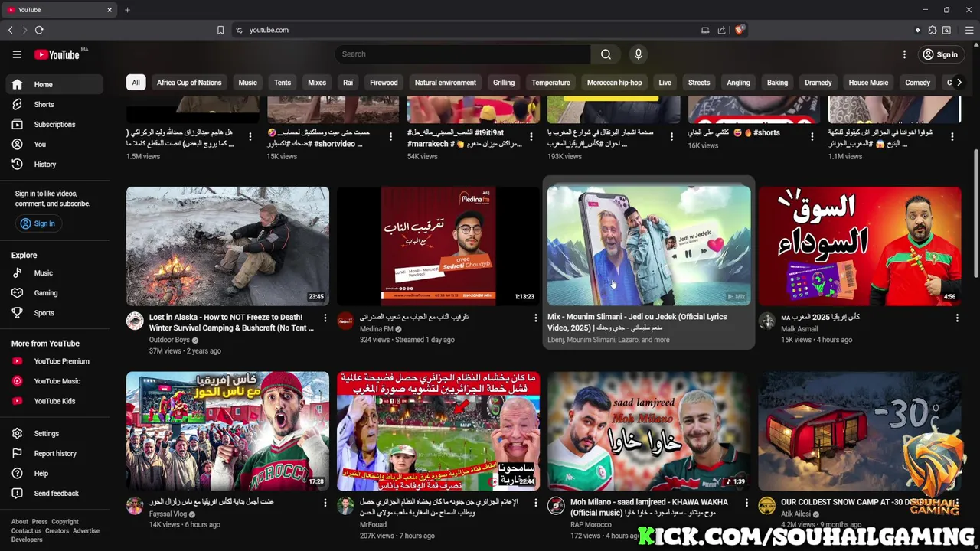Open the Outdoor Boys channel link

tap(169, 340)
